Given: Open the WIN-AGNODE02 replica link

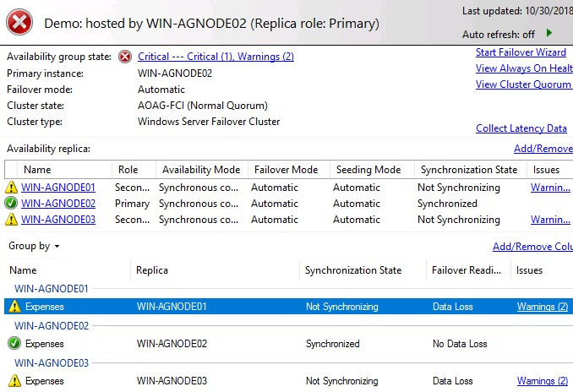Looking at the screenshot, I should coord(58,204).
